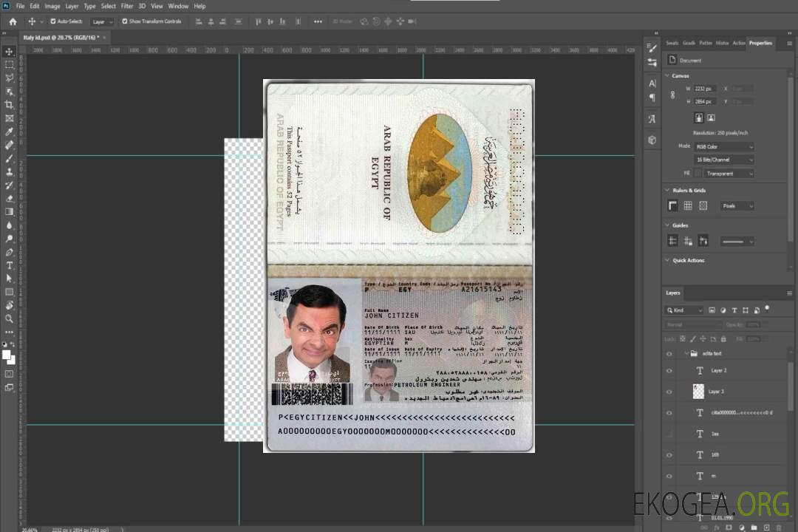Switch to the Layers tab
This screenshot has width=798, height=532.
click(x=673, y=293)
